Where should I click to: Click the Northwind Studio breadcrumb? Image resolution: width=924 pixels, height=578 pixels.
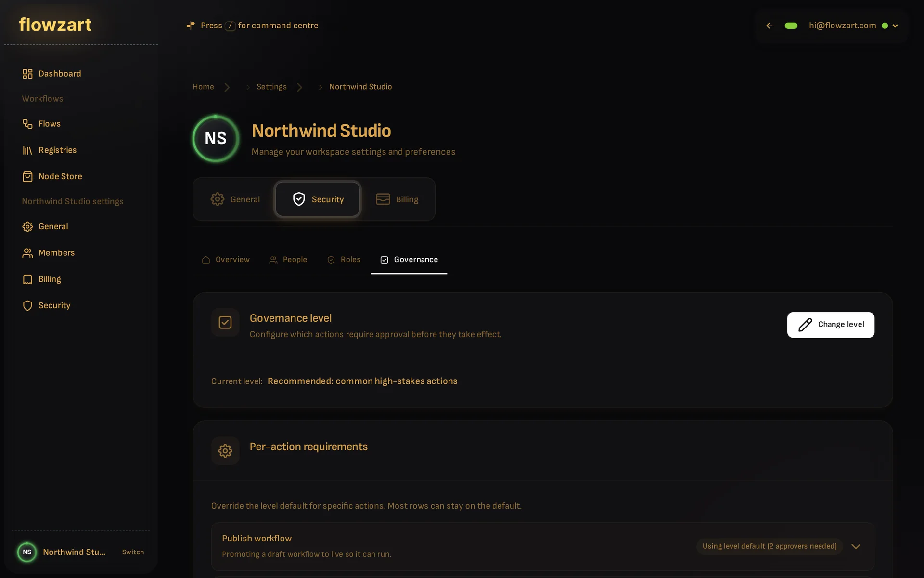coord(360,87)
